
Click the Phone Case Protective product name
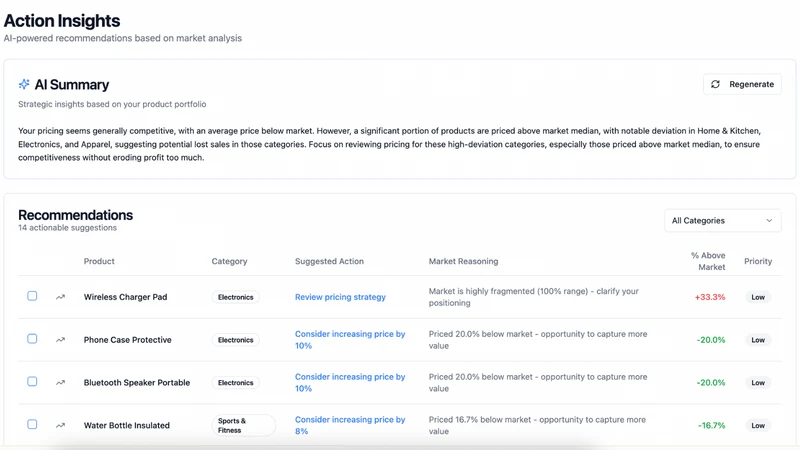128,340
